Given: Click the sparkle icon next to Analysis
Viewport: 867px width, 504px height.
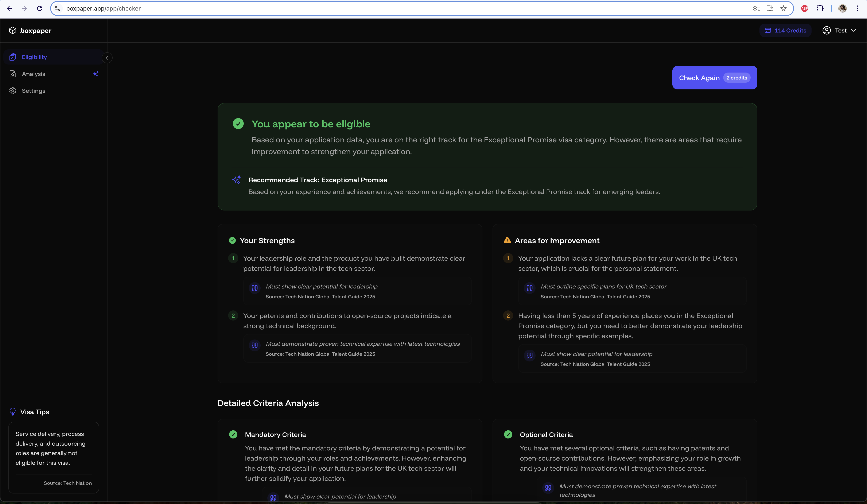Looking at the screenshot, I should click(x=96, y=74).
